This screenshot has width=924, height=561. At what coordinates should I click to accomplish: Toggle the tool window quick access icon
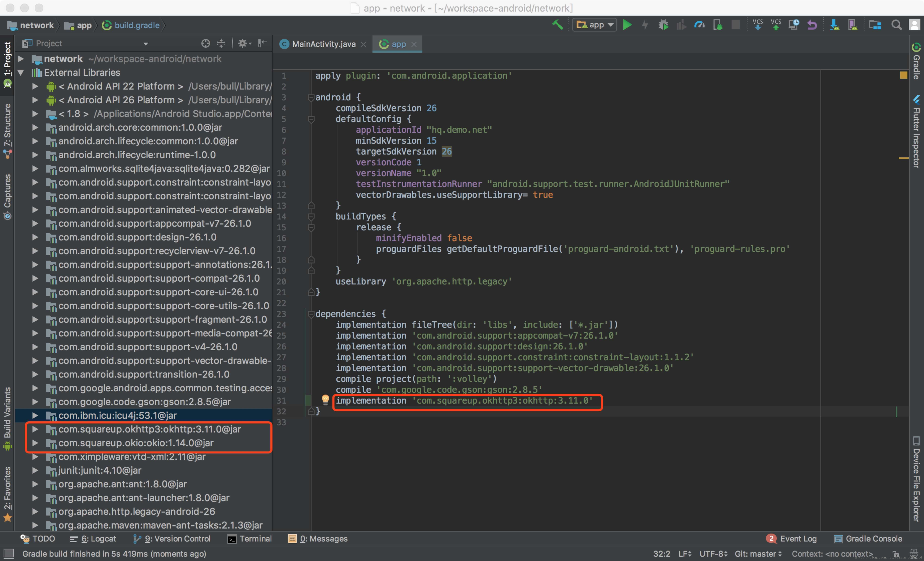click(x=8, y=553)
